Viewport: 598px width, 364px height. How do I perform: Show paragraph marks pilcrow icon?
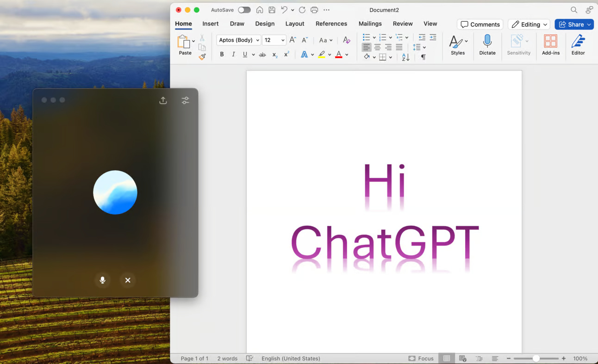[423, 57]
